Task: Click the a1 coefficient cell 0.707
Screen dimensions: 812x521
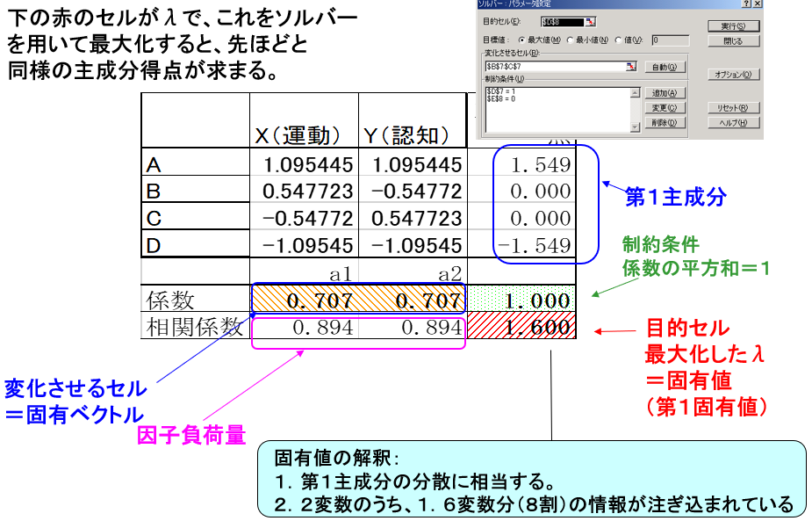Action: tap(304, 299)
